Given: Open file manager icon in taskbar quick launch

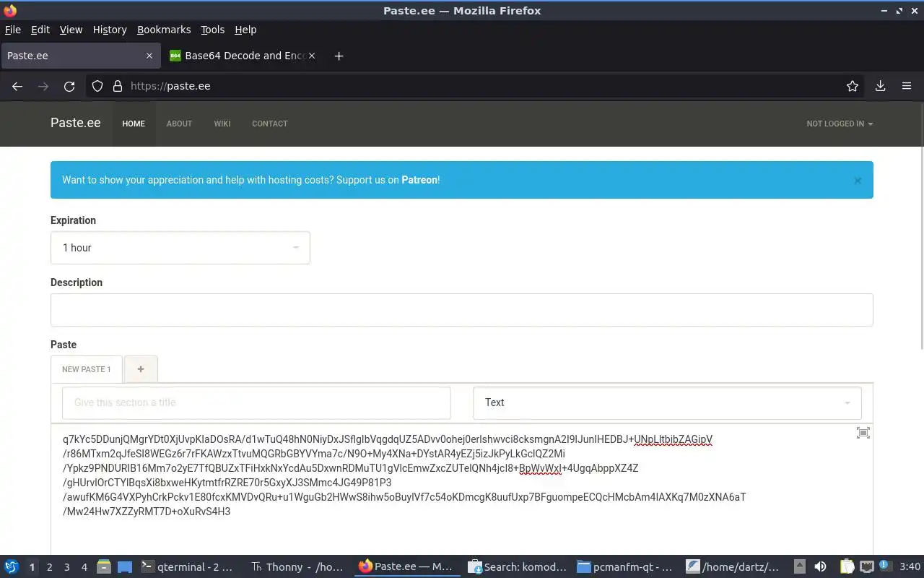Looking at the screenshot, I should [x=104, y=567].
